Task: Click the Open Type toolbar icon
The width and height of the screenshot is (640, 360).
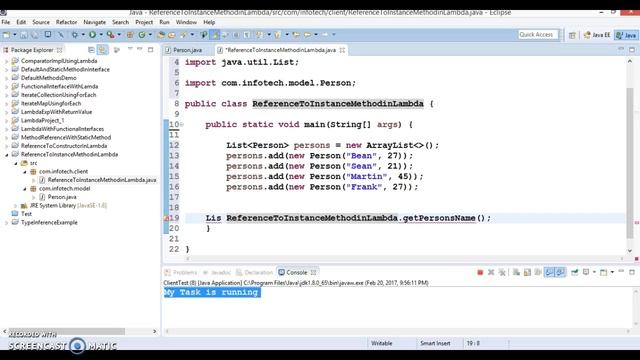Action: (161, 35)
